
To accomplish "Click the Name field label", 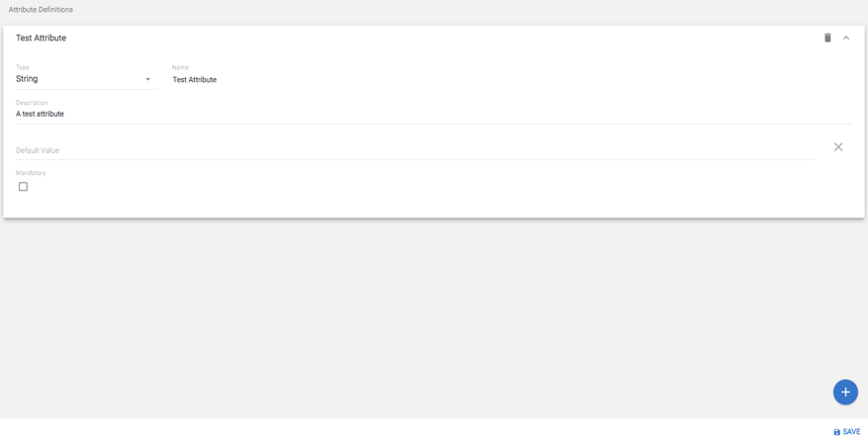I will [x=180, y=67].
